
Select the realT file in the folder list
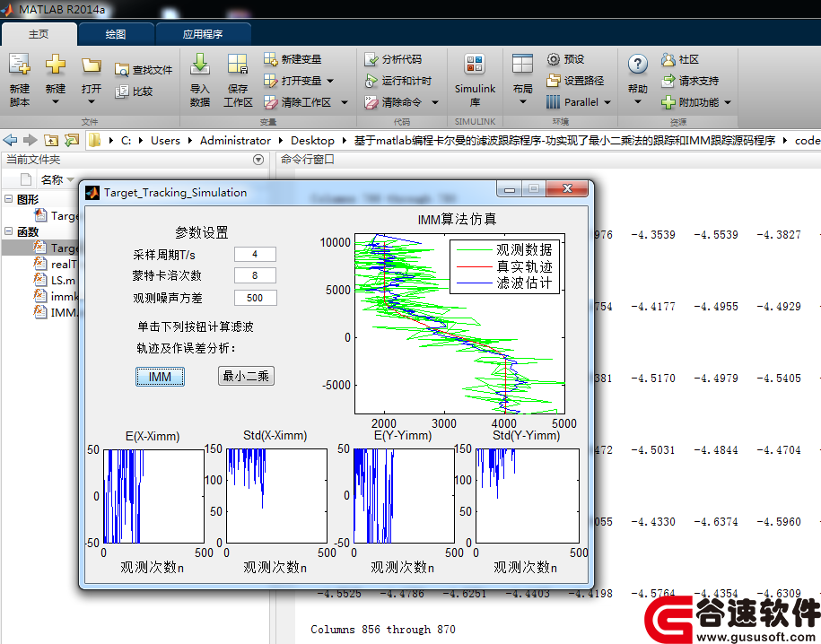55,264
